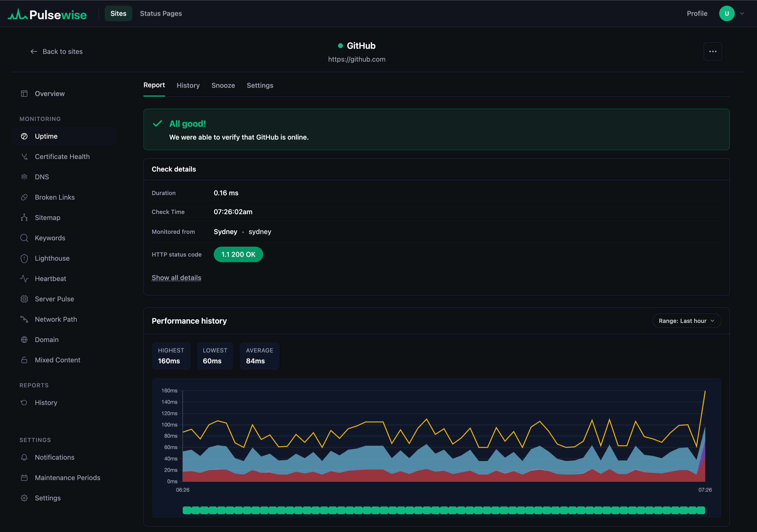Click the https://github.com URL
The height and width of the screenshot is (532, 757).
pos(357,59)
